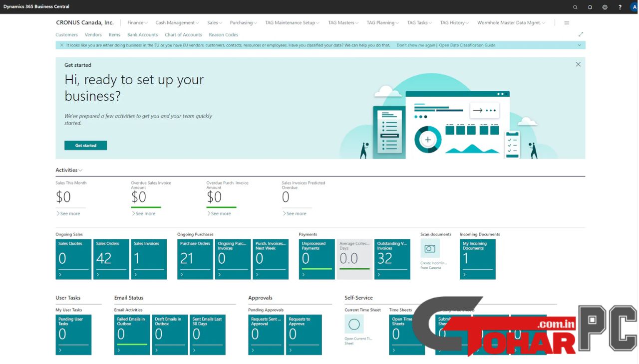Go to Reason Codes

tap(224, 35)
